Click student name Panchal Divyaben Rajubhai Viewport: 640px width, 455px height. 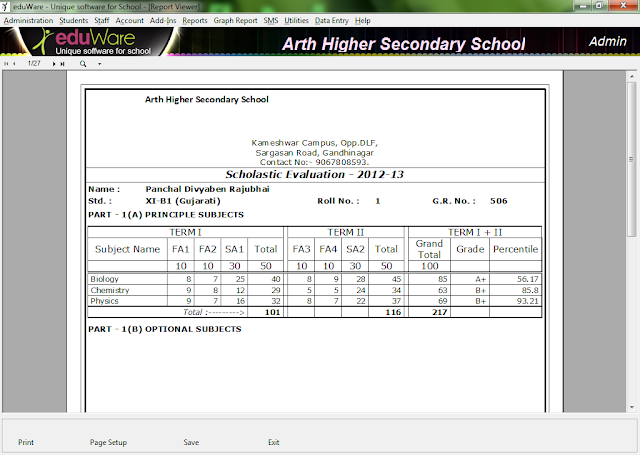coord(207,189)
